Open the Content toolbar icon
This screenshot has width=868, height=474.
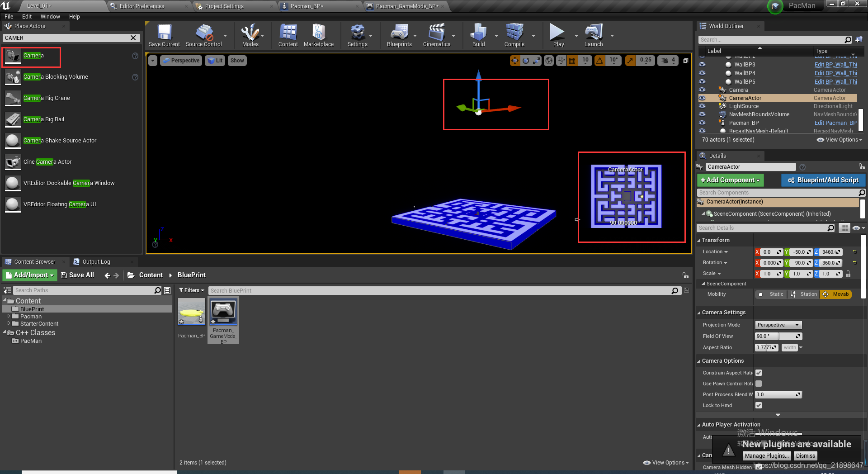(288, 35)
